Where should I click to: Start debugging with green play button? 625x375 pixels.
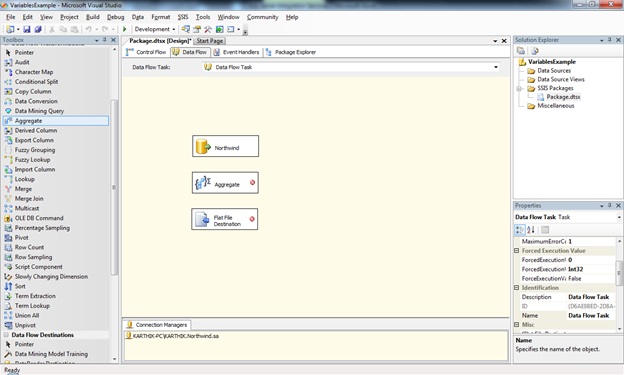coord(124,29)
